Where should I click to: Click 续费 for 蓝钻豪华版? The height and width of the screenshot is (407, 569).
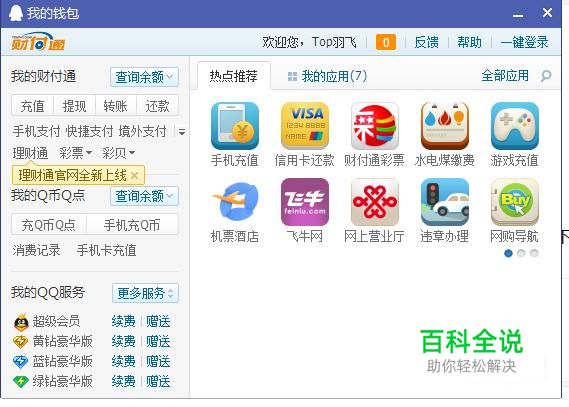click(x=123, y=362)
